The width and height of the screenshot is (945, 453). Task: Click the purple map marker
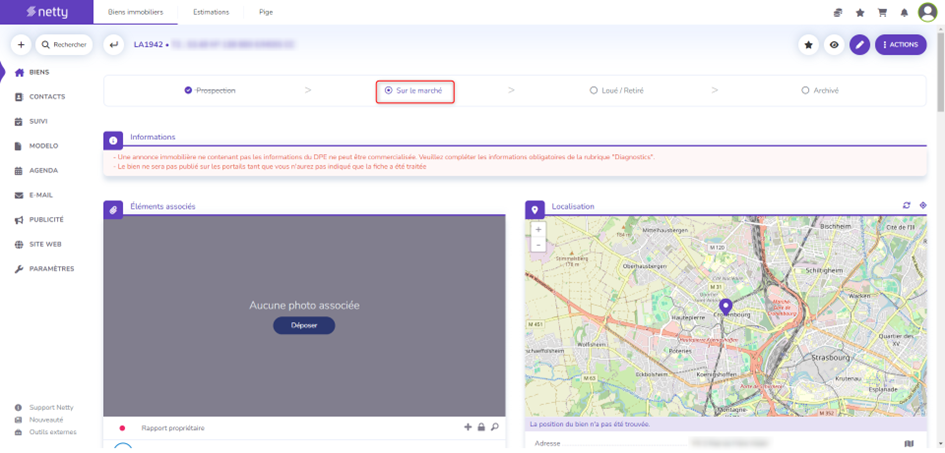[725, 306]
